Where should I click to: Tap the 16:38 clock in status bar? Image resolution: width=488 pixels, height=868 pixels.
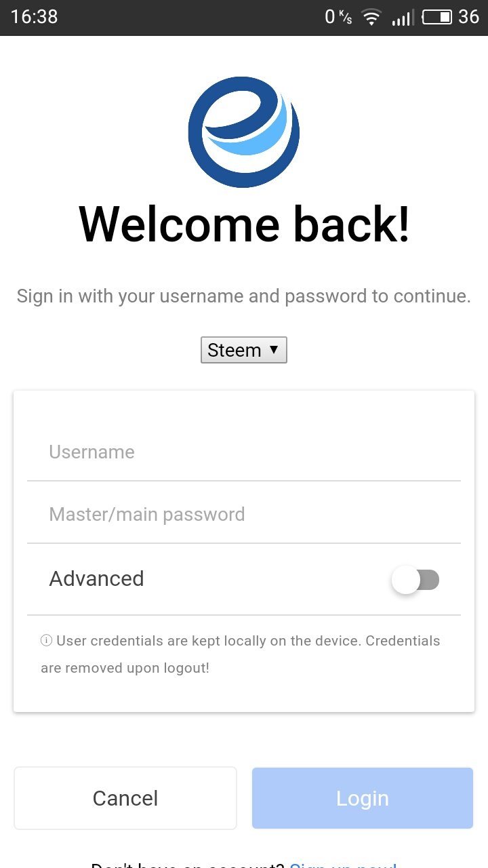(35, 17)
